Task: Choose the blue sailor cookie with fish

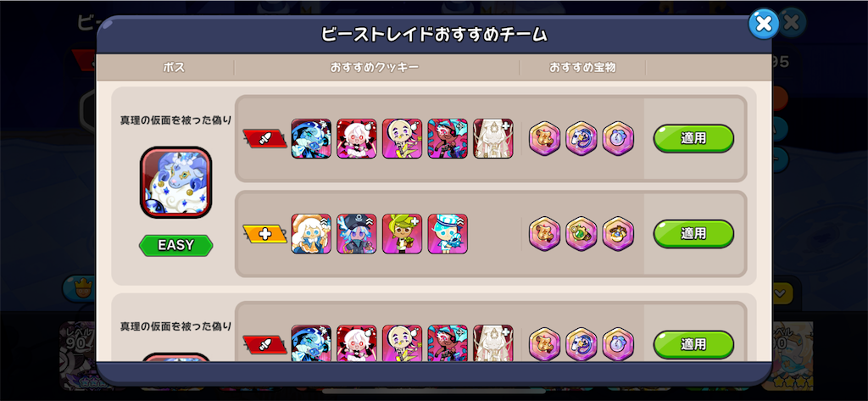Action: tap(448, 234)
